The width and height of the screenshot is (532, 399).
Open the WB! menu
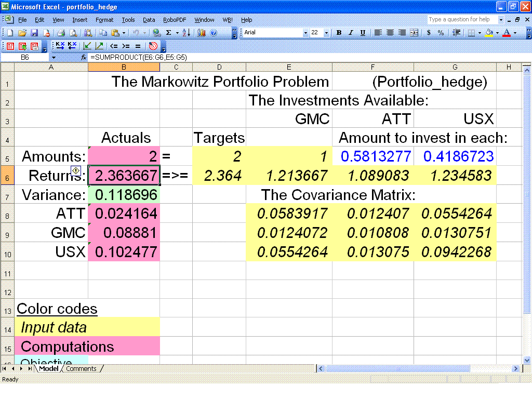[x=228, y=20]
